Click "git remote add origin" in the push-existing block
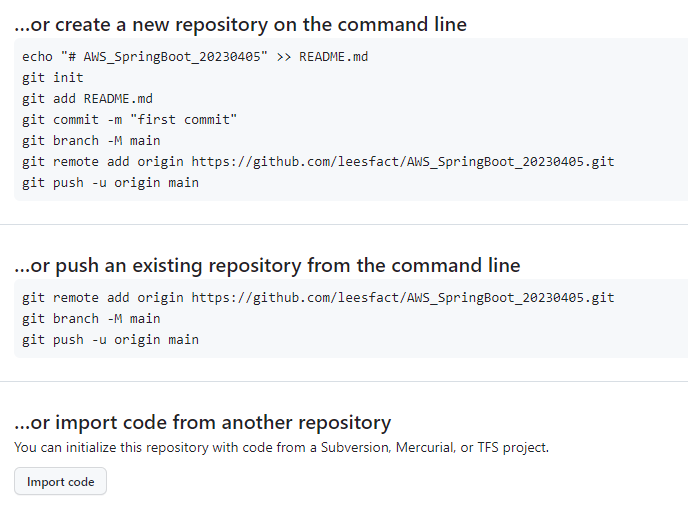The image size is (688, 519). pyautogui.click(x=104, y=297)
